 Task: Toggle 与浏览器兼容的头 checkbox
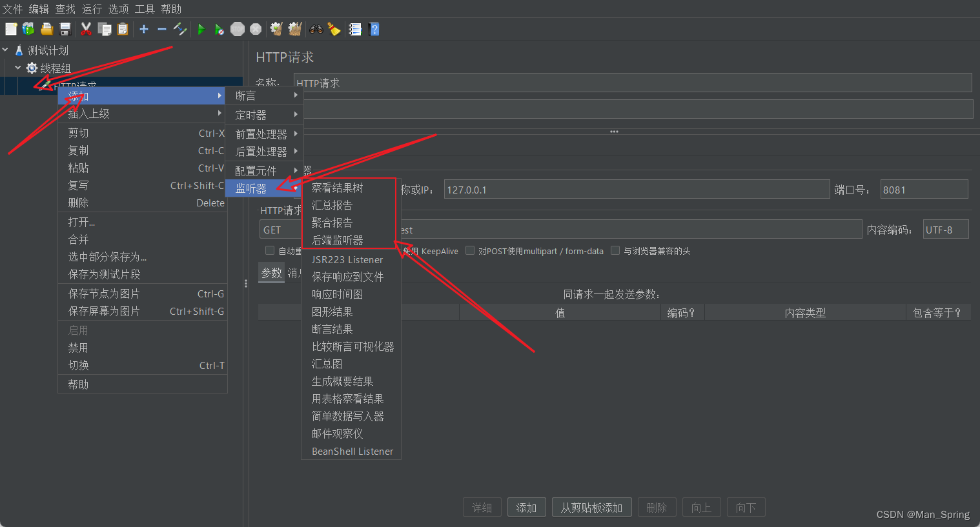pyautogui.click(x=615, y=250)
